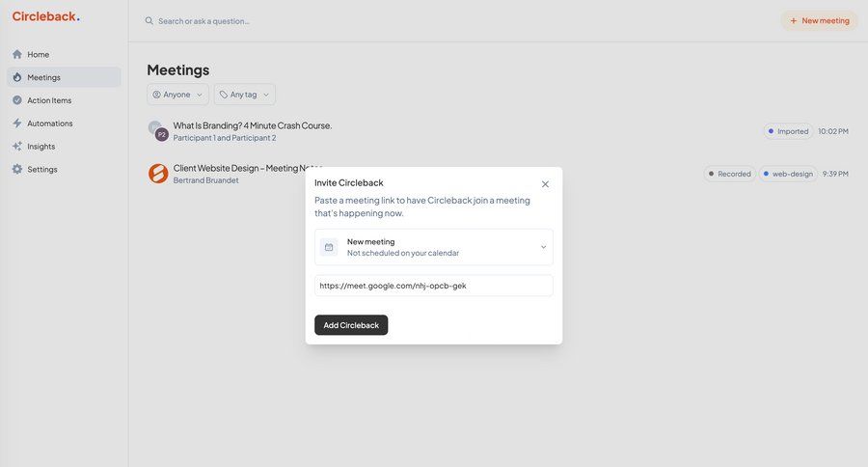Click the 10:02 PM timestamp
The width and height of the screenshot is (868, 467).
[833, 131]
